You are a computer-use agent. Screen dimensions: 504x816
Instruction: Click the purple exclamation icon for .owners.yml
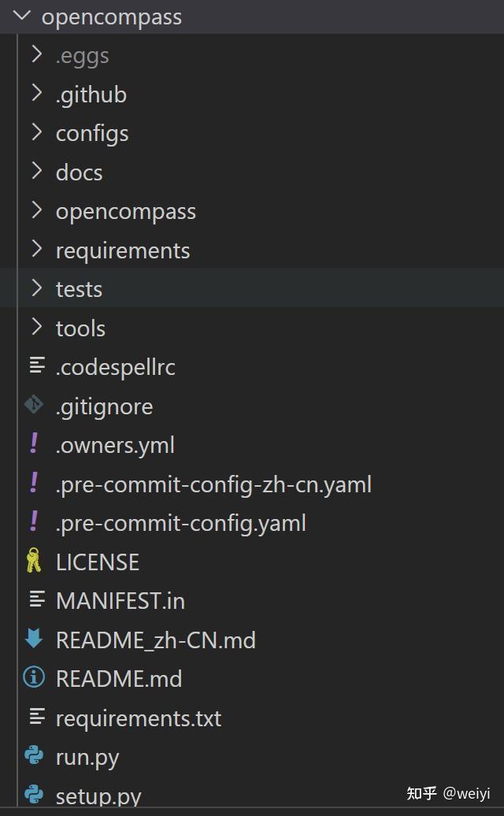tap(34, 444)
